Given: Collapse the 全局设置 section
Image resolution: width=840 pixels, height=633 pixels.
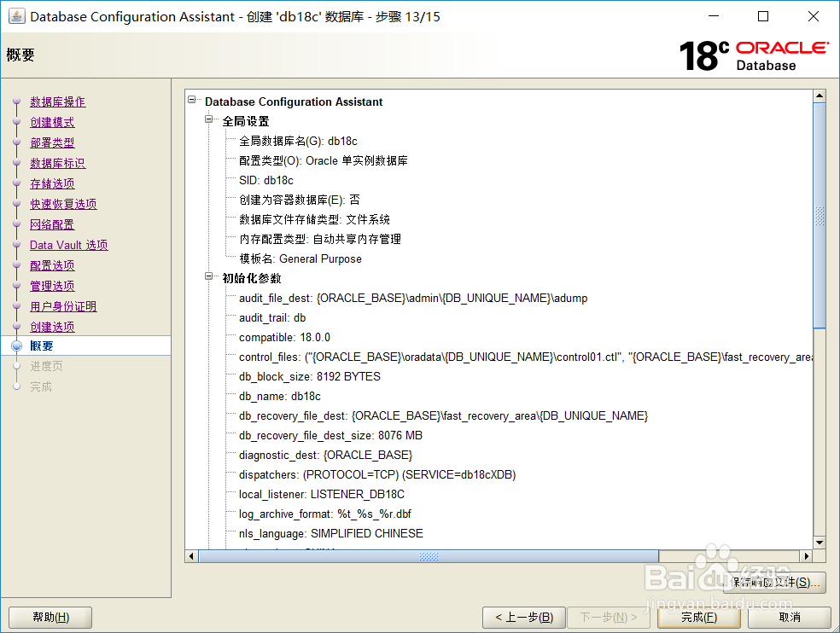Looking at the screenshot, I should (208, 120).
